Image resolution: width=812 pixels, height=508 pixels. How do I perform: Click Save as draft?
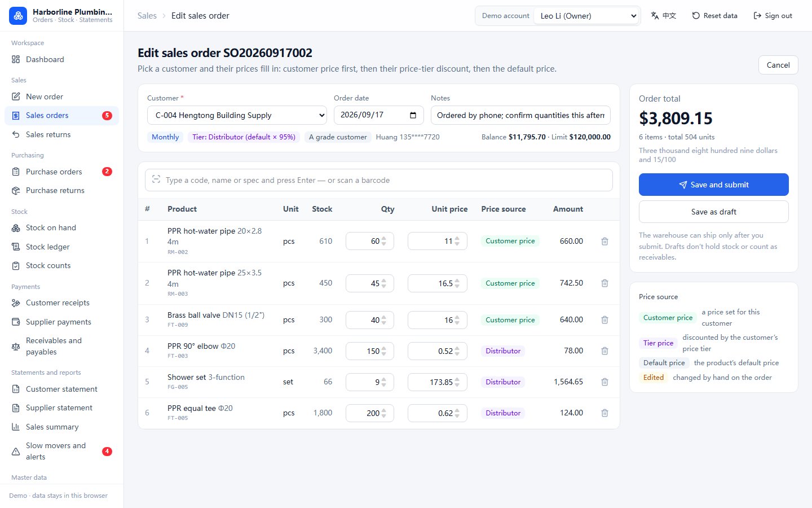714,212
